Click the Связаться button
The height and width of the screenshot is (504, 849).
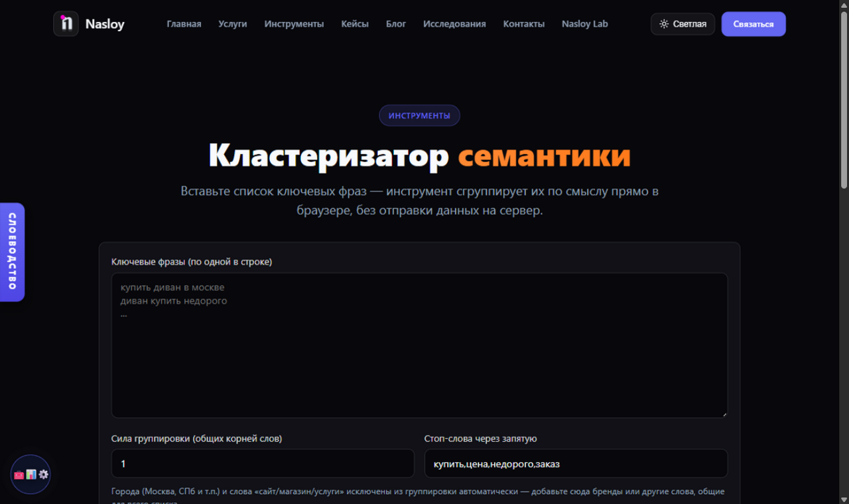tap(753, 24)
